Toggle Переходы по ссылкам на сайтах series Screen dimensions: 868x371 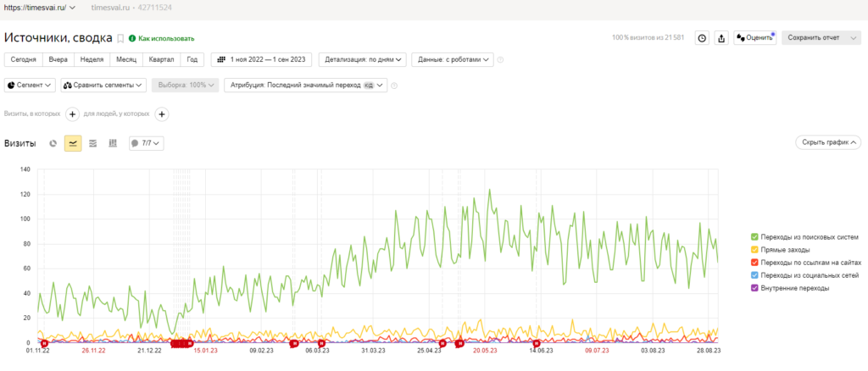[x=754, y=263]
